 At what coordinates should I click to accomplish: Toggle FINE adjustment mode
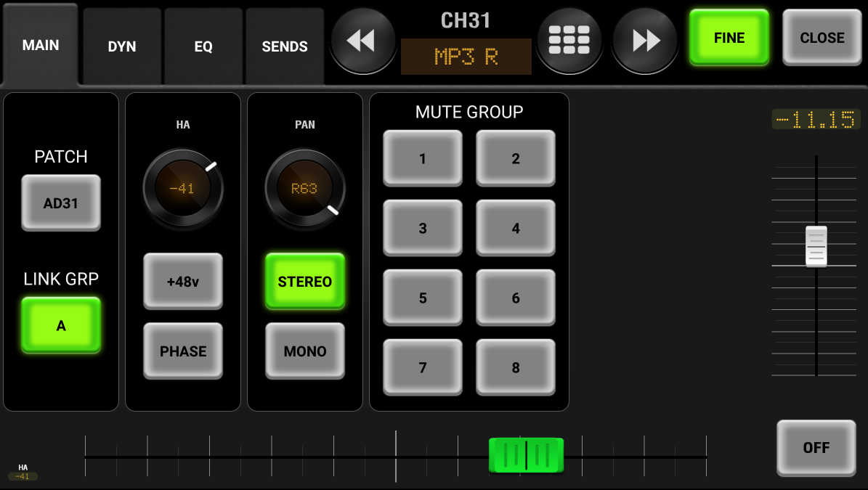[x=729, y=38]
